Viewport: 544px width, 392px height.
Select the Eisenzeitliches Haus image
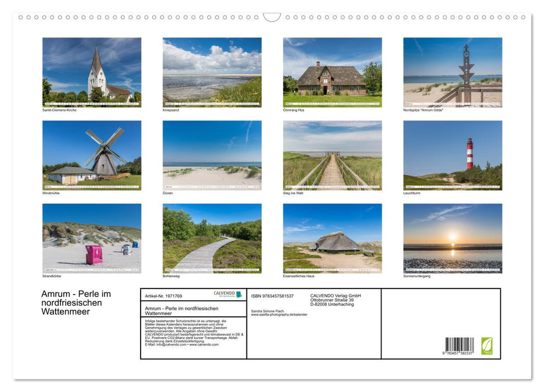pos(332,236)
